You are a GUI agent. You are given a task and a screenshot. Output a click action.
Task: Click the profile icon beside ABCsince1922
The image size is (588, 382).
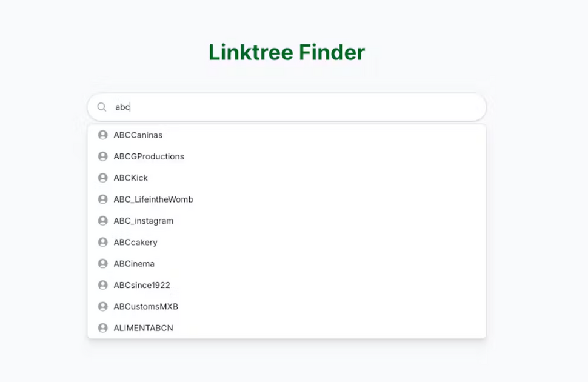[102, 285]
